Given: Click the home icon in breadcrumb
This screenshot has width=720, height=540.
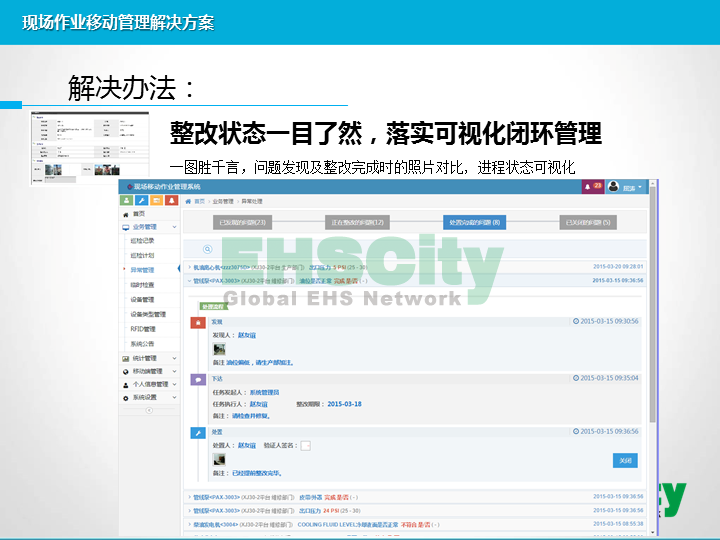Looking at the screenshot, I should (188, 201).
